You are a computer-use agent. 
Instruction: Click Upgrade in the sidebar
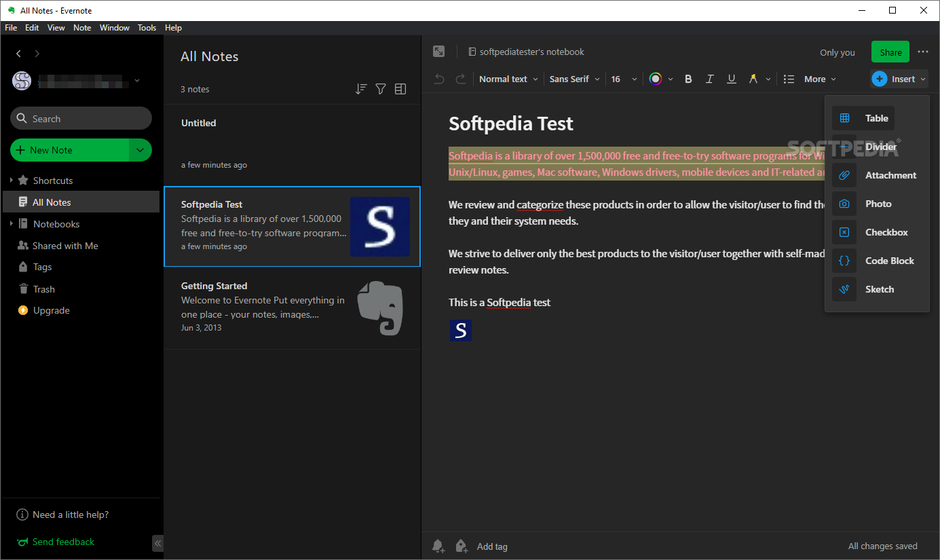(43, 310)
